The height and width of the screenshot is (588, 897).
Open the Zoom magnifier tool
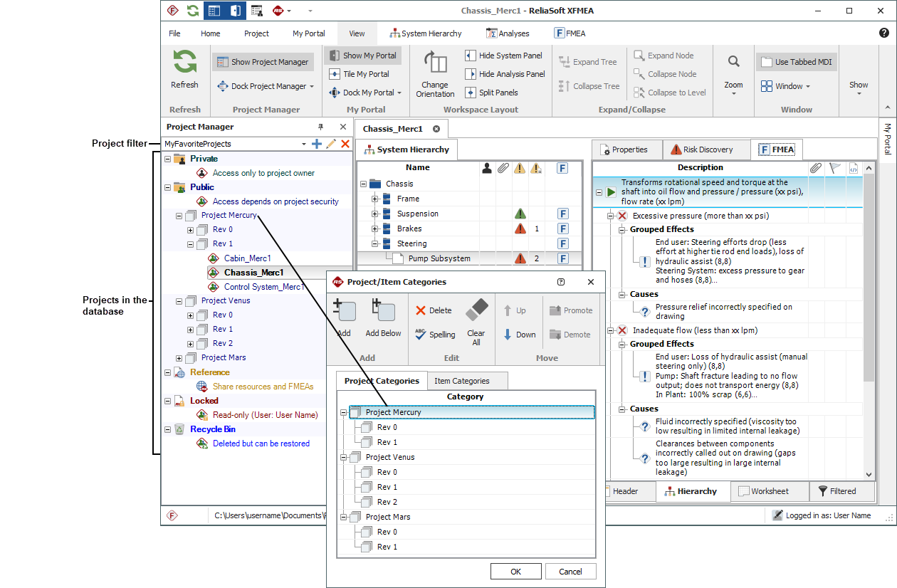point(733,62)
